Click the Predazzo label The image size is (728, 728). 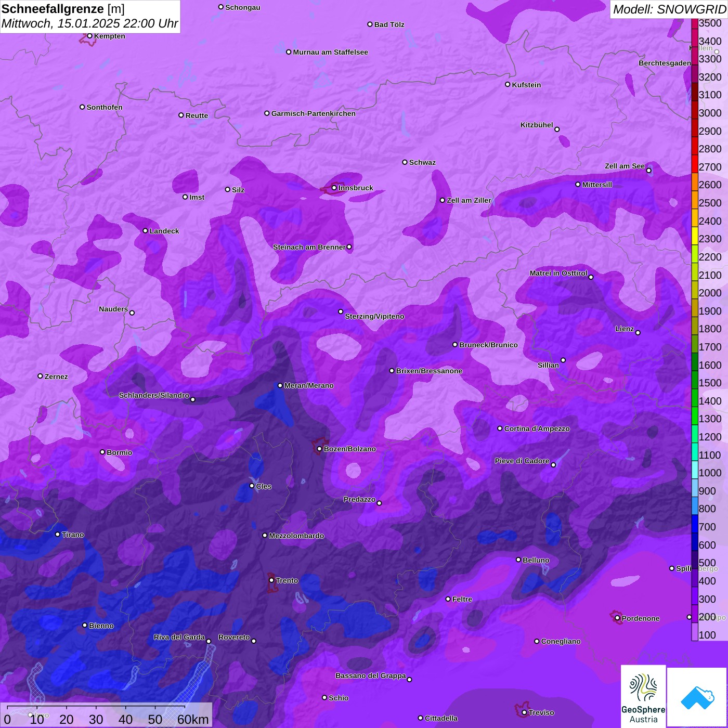click(x=359, y=499)
